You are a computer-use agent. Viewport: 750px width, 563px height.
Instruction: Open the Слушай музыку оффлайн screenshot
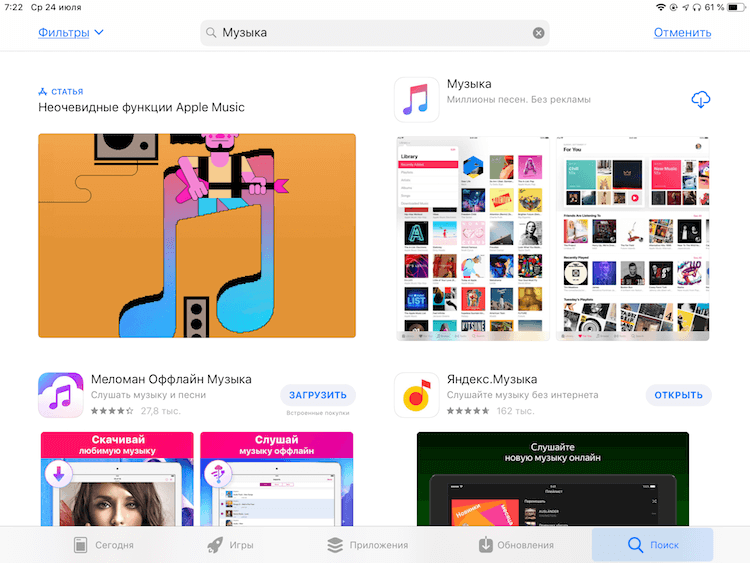point(276,479)
